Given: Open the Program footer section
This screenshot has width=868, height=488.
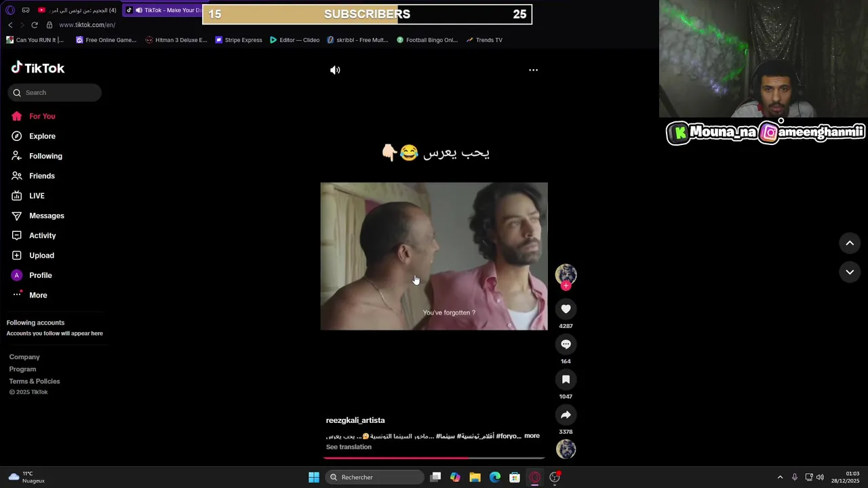Looking at the screenshot, I should pyautogui.click(x=22, y=369).
